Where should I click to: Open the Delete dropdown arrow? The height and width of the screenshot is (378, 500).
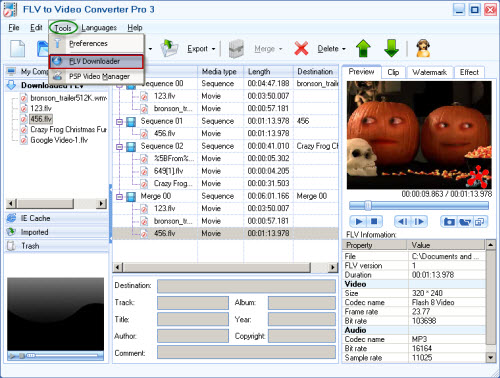pos(344,49)
